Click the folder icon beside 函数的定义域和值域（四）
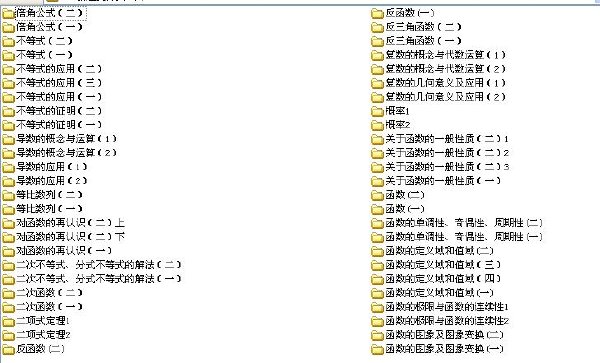This screenshot has width=600, height=363. (377, 279)
